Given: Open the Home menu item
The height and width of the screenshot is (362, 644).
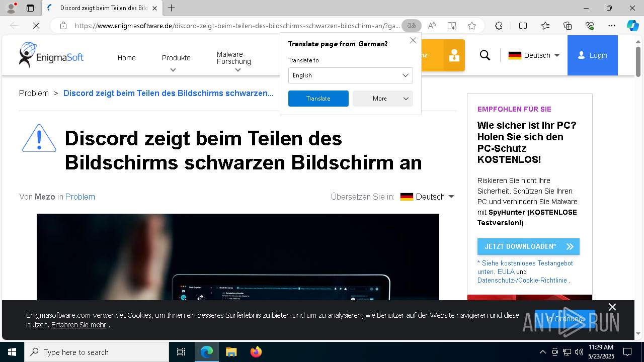Looking at the screenshot, I should click(x=127, y=58).
